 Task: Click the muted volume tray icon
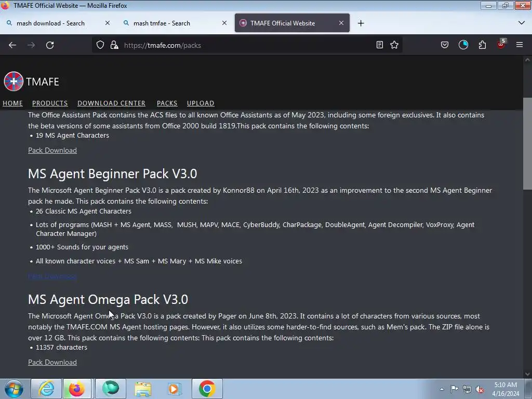point(480,390)
